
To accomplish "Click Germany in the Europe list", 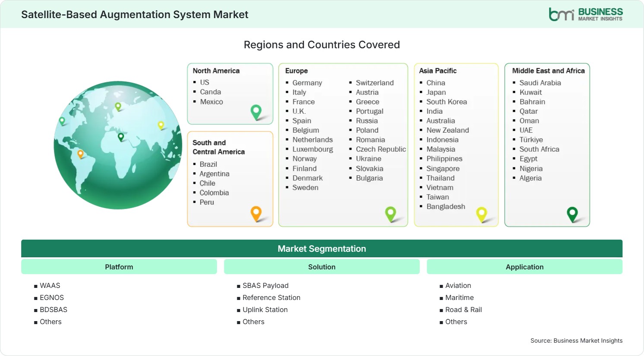I will 307,83.
